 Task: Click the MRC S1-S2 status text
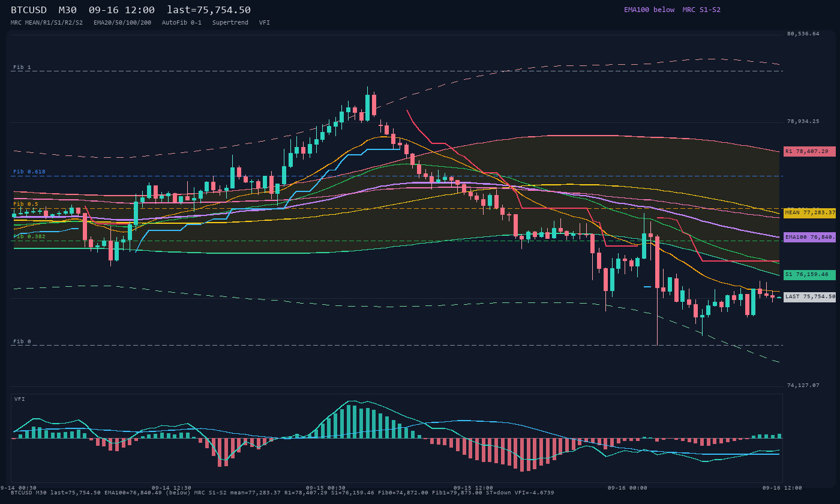701,10
